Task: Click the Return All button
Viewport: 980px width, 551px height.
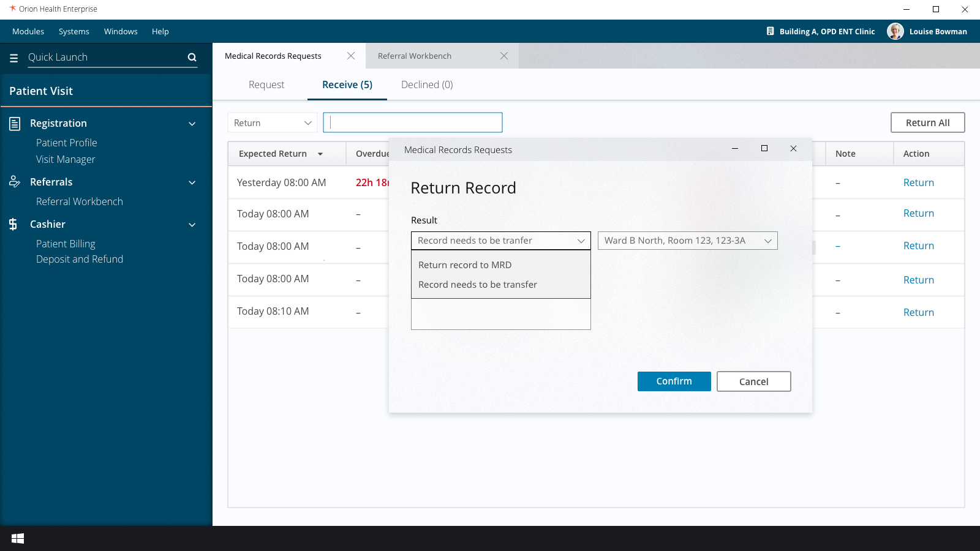Action: (928, 122)
